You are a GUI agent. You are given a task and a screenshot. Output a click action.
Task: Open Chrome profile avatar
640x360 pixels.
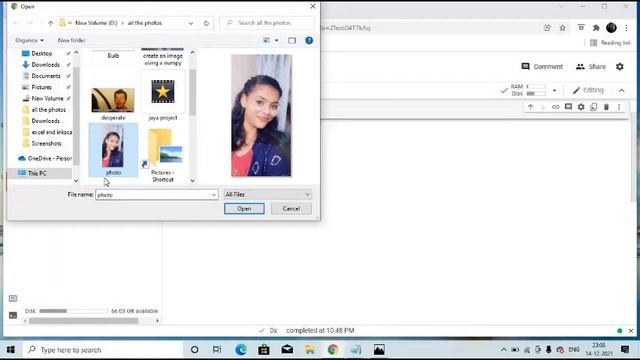(x=611, y=28)
